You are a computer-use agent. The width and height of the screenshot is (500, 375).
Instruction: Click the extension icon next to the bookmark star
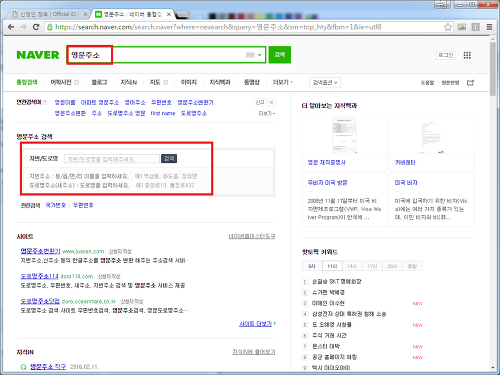pyautogui.click(x=462, y=27)
